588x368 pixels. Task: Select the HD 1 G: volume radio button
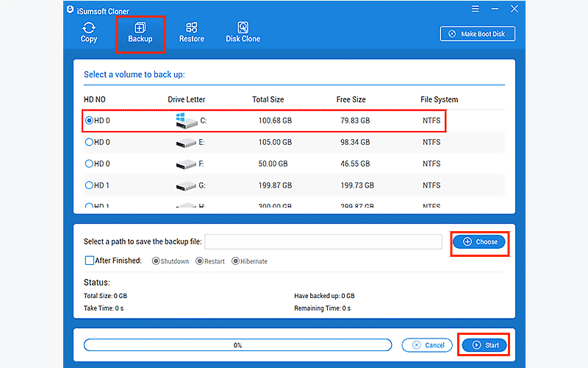click(x=90, y=185)
